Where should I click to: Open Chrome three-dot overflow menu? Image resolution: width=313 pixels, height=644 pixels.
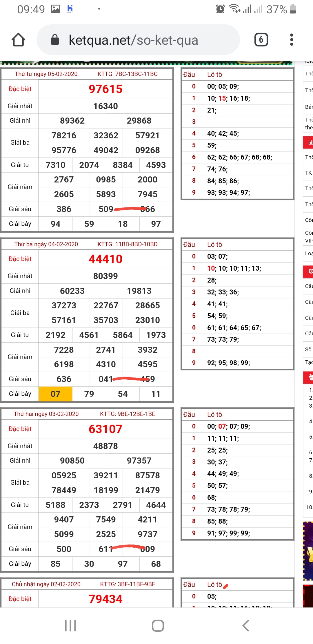292,40
